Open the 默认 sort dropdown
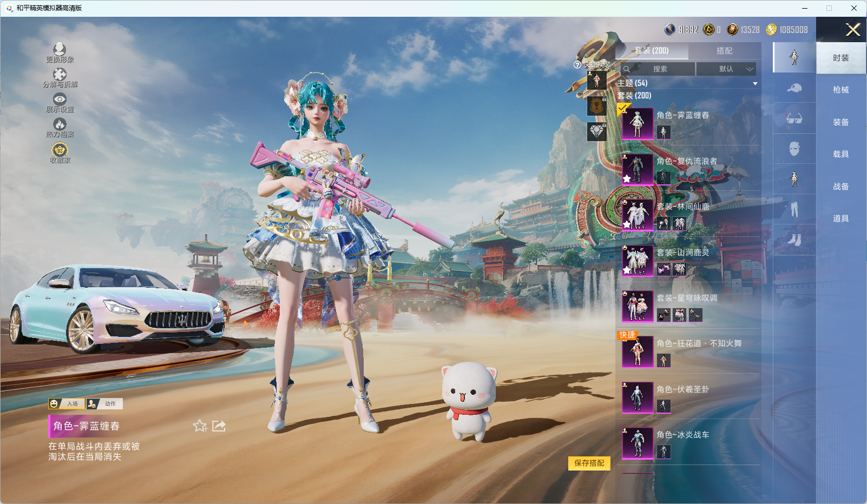The height and width of the screenshot is (504, 867). coord(726,69)
